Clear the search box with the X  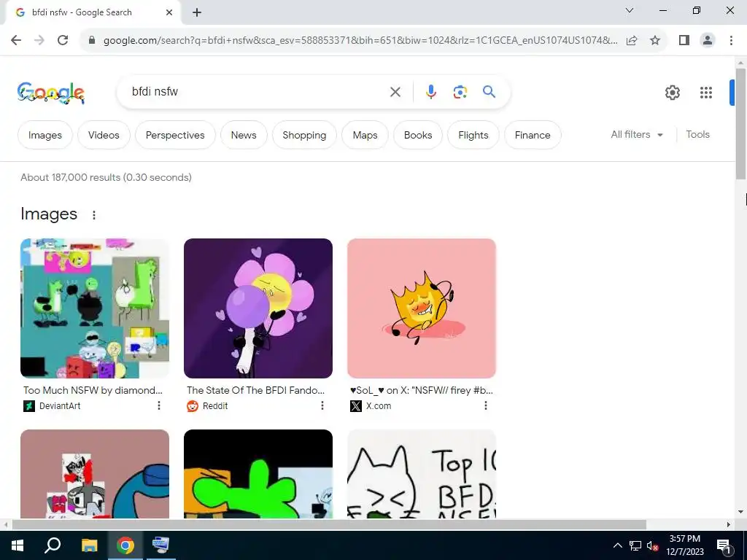[x=395, y=92]
